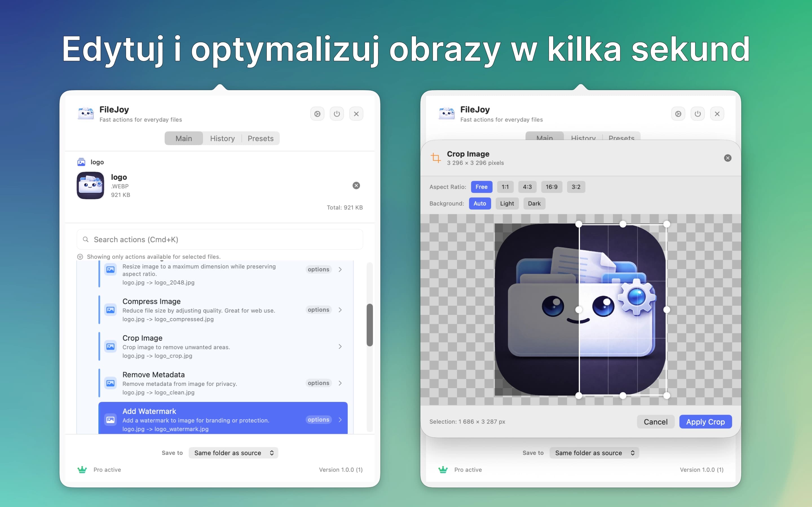
Task: Expand the Remove Metadata options chevron
Action: [x=340, y=383]
